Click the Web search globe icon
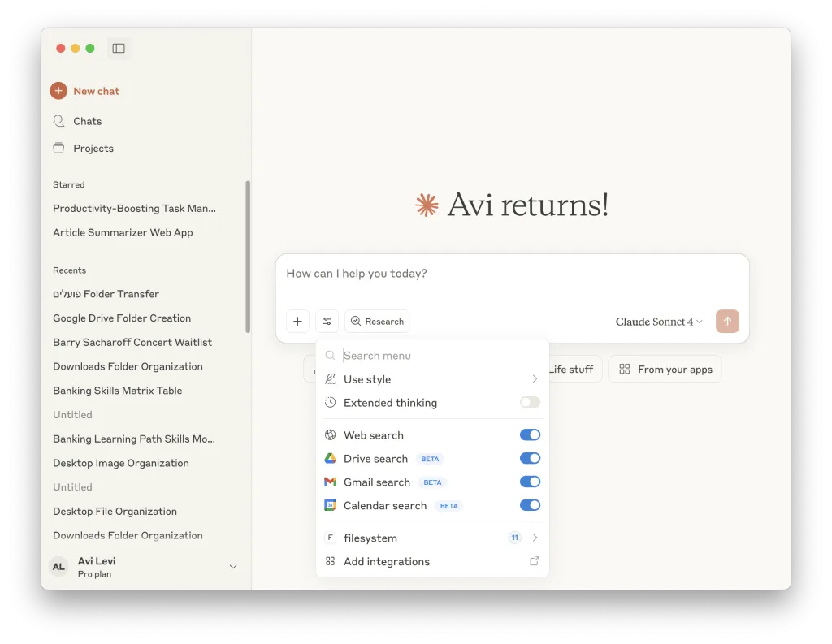This screenshot has height=644, width=832. click(330, 435)
